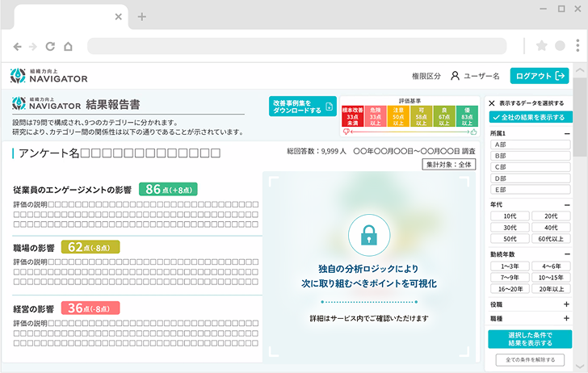Close the current browser tab

point(119,16)
